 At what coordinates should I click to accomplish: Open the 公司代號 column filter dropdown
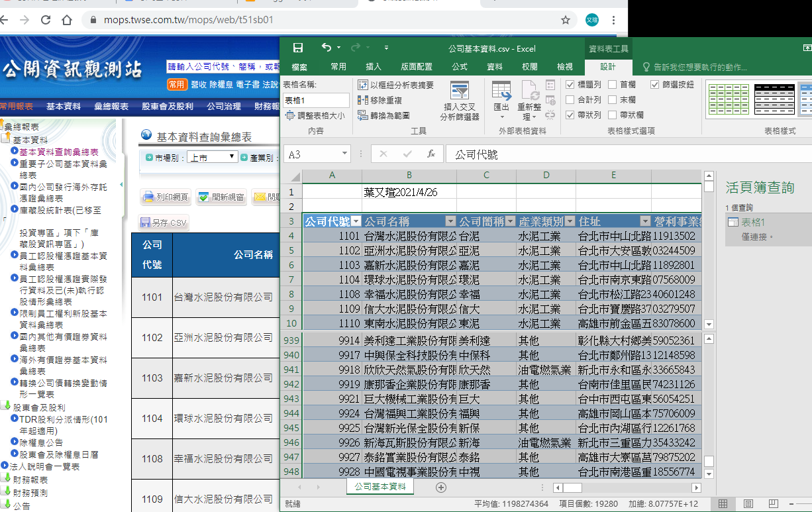click(x=356, y=221)
